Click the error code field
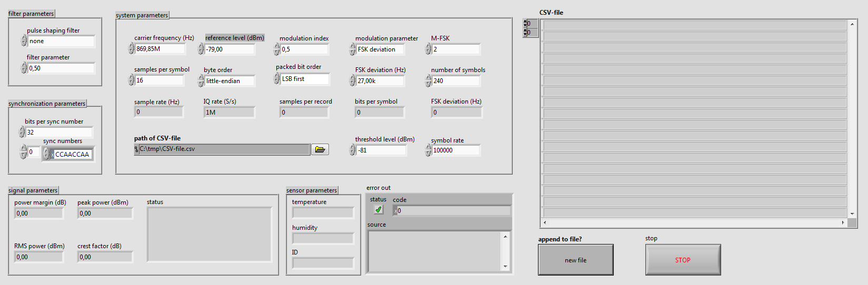Screen dimensions: 868x285 coord(452,210)
